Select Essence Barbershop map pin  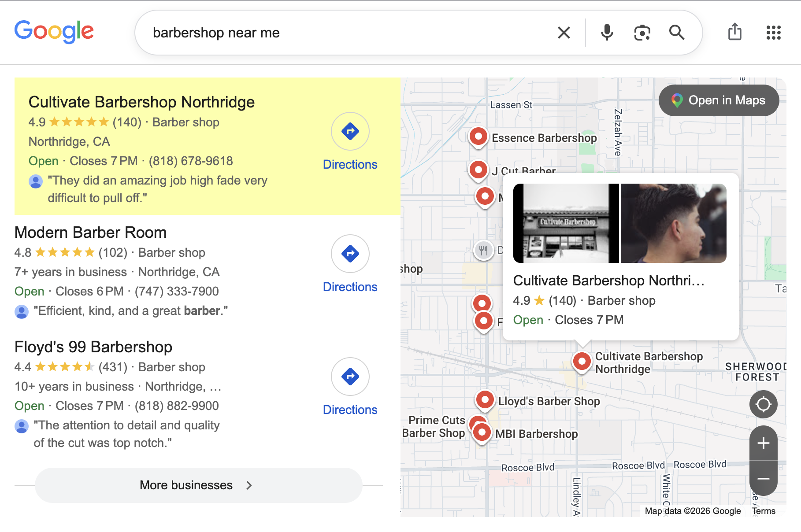click(x=478, y=137)
